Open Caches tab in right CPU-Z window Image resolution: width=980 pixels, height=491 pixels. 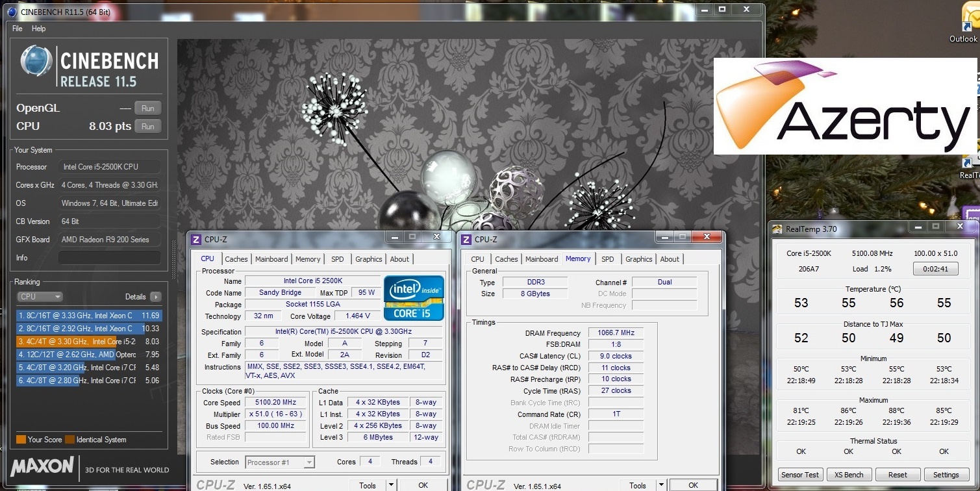(507, 259)
